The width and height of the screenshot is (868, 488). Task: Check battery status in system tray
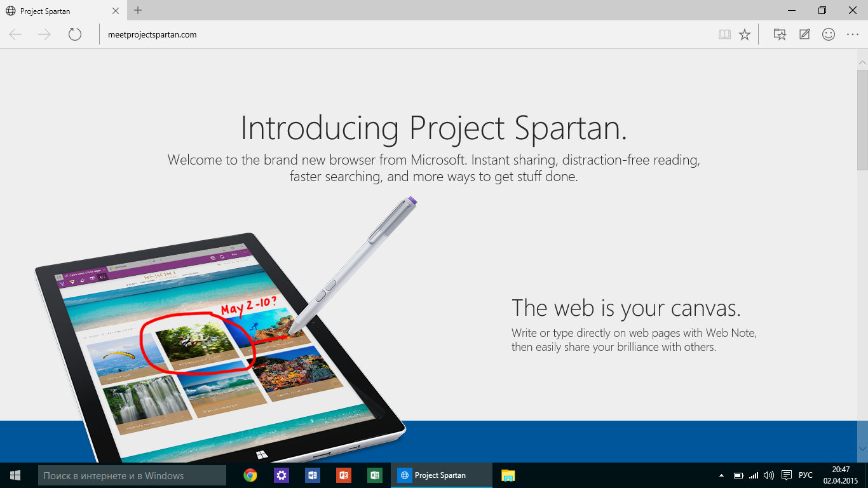click(x=738, y=475)
